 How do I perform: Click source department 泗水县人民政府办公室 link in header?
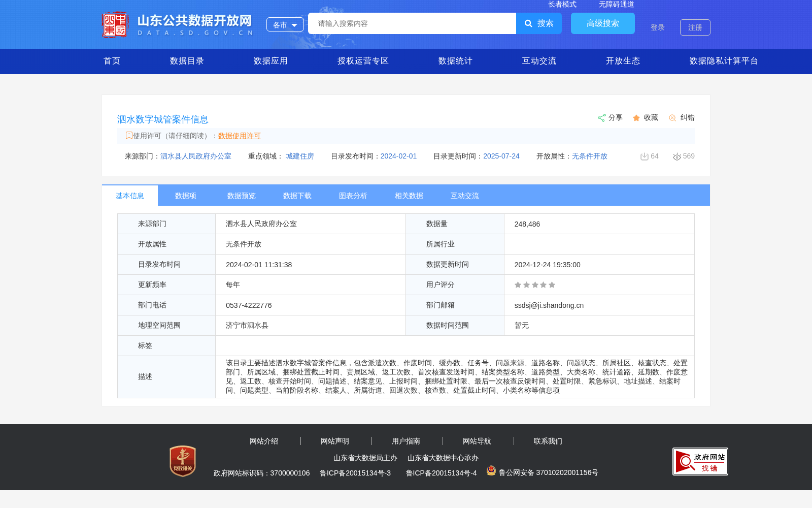click(x=196, y=156)
